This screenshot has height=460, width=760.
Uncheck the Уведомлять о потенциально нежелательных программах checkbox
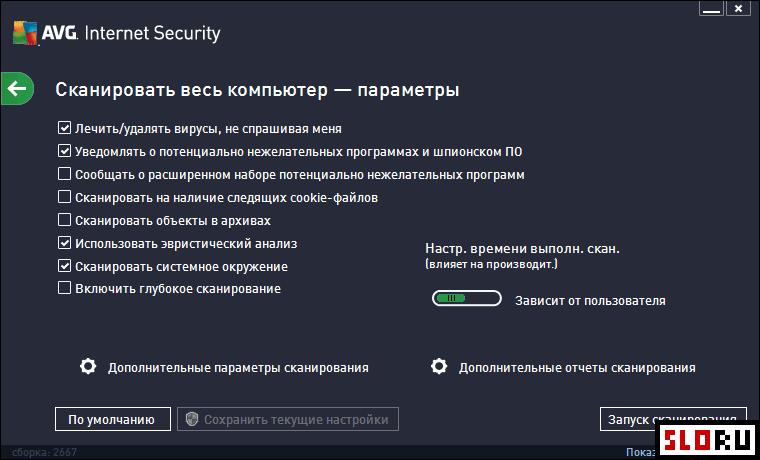point(64,151)
